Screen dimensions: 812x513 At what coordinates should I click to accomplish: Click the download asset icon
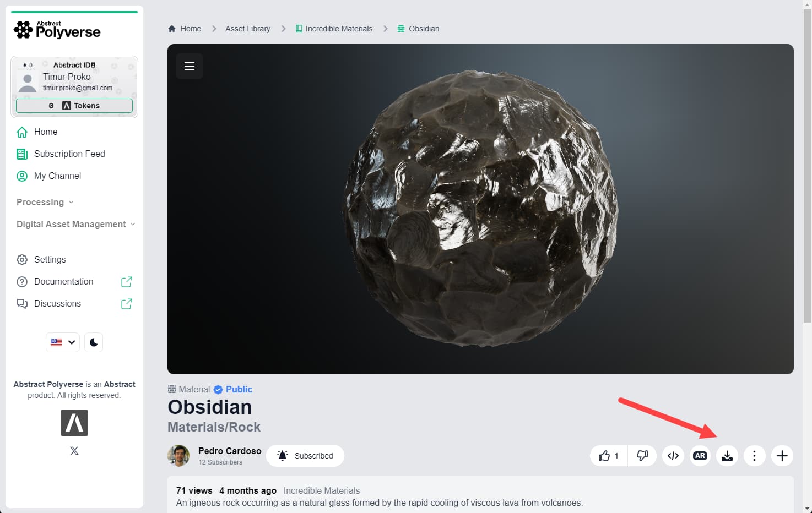[x=727, y=456]
